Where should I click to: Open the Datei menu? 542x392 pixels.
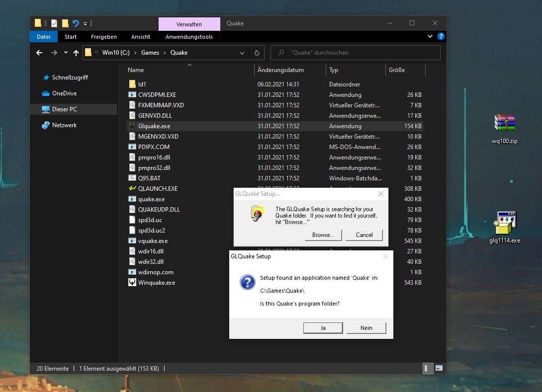tap(44, 37)
